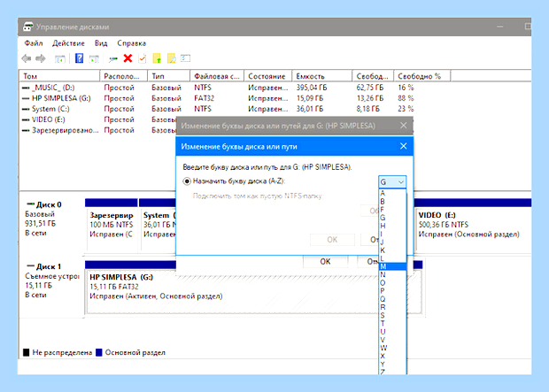This screenshot has height=392, width=549.
Task: Click the connection plug toolbar icon
Action: (112, 59)
